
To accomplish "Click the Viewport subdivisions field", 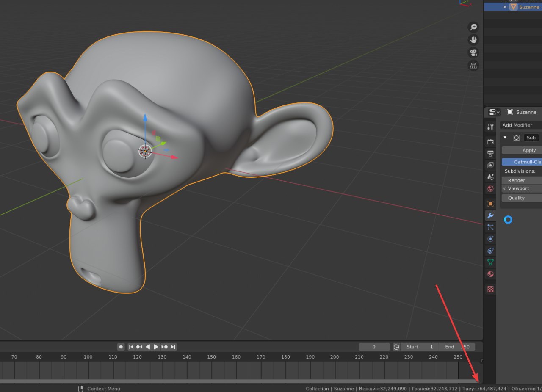I will (x=522, y=188).
